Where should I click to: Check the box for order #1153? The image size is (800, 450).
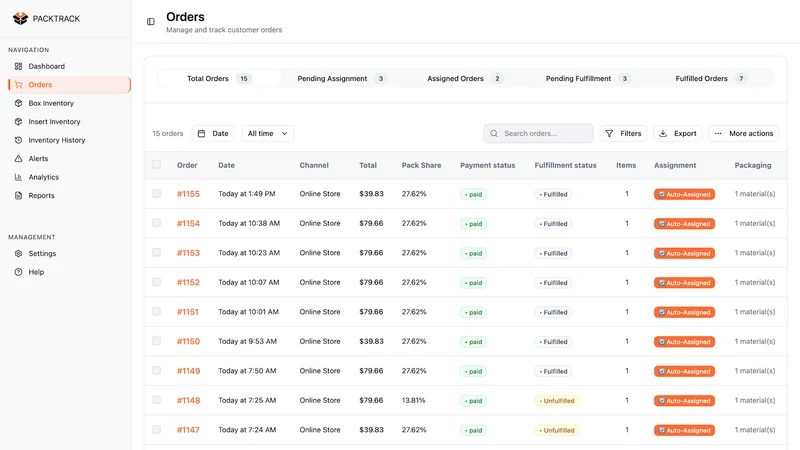pos(157,253)
